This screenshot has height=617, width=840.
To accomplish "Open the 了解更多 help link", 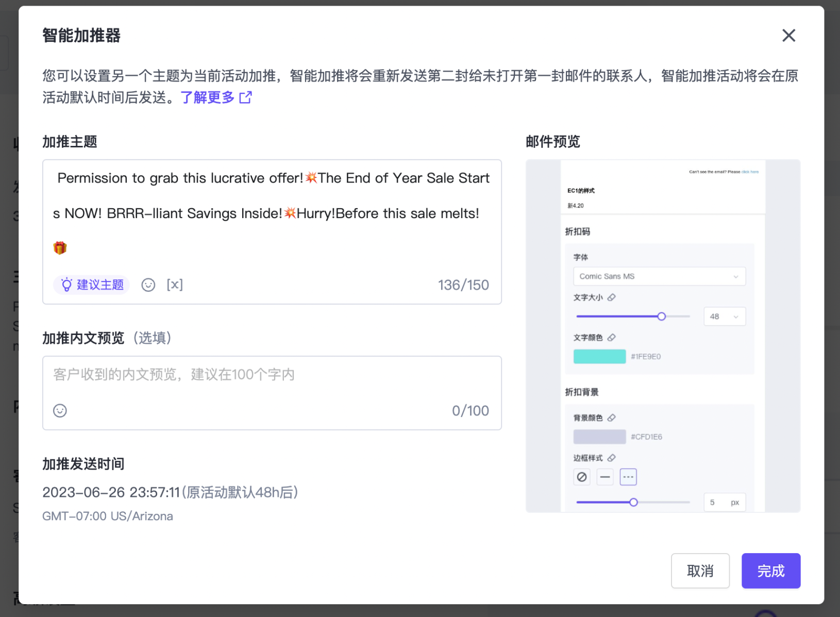I will pos(215,97).
